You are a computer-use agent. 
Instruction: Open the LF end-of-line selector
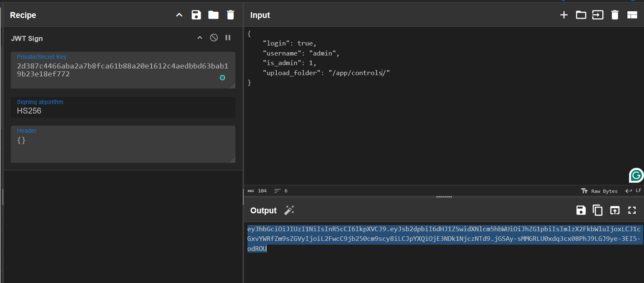coord(633,191)
